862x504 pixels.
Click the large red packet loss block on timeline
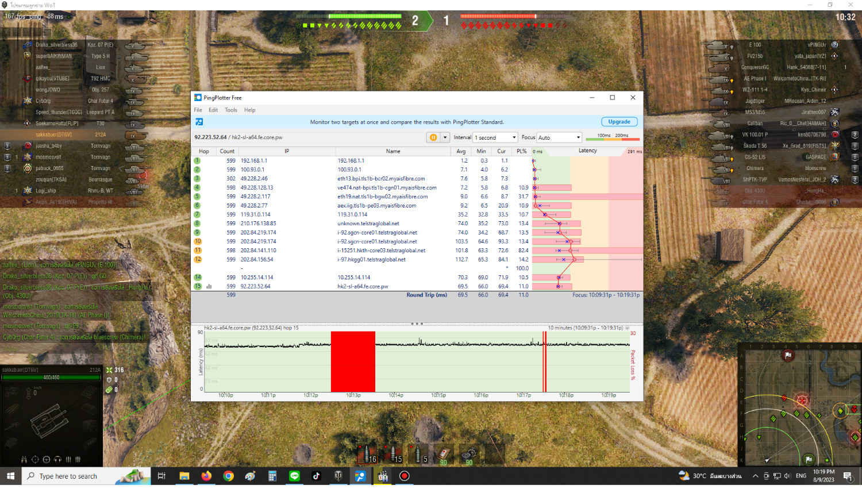coord(353,361)
